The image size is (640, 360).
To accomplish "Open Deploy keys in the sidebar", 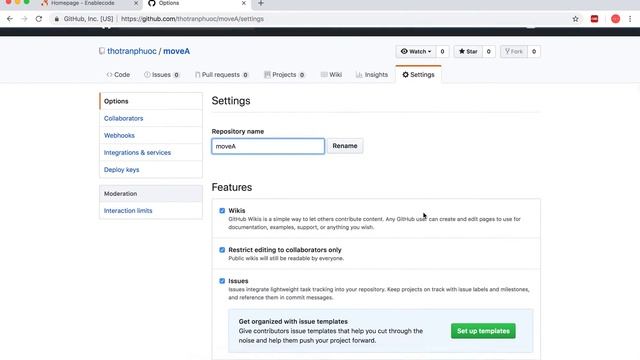I will [x=151, y=170].
